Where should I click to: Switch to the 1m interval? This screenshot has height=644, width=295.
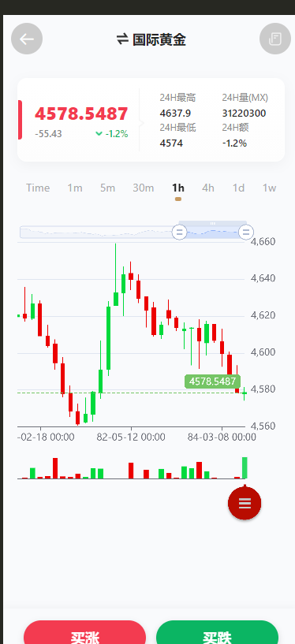click(75, 188)
